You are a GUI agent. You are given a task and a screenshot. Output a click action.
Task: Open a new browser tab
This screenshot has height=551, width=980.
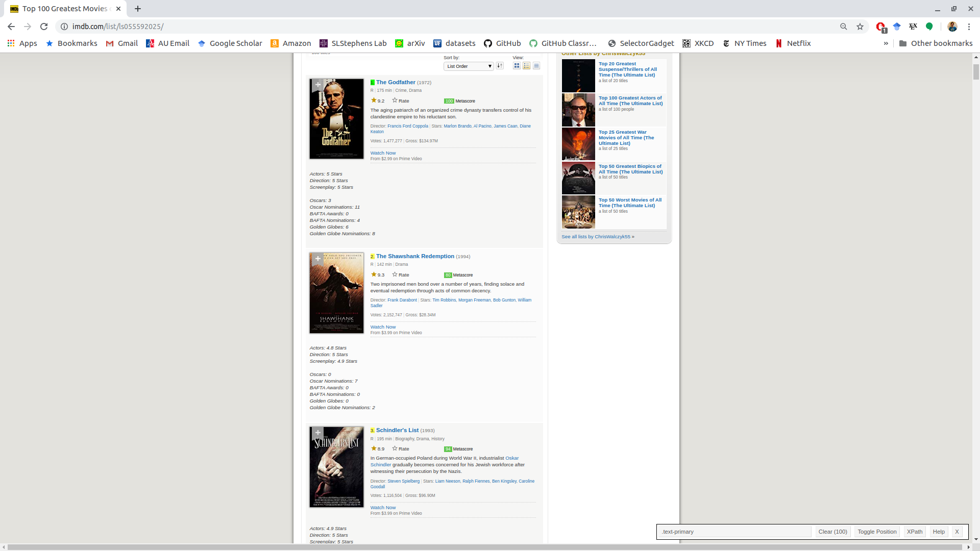point(138,9)
